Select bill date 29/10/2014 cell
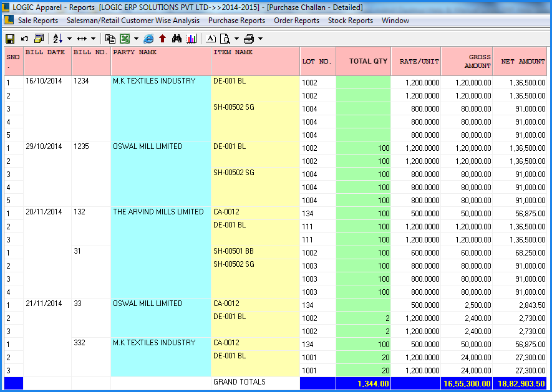Viewport: 552px width, 392px height. click(x=47, y=174)
